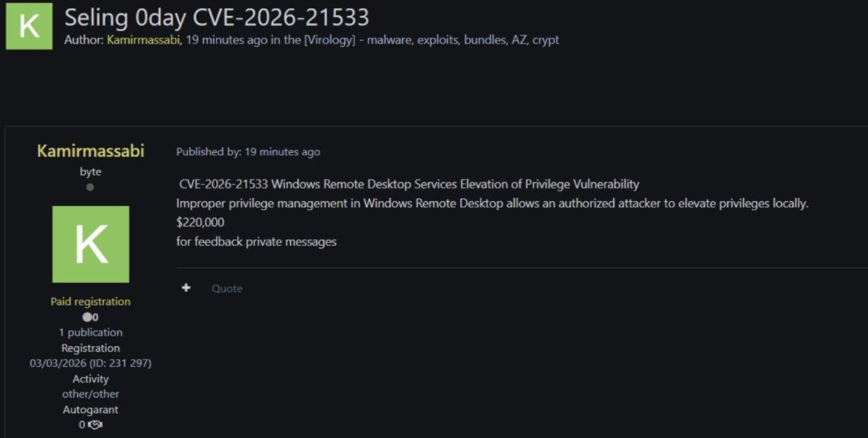
Task: Click the 'other/other' activity value
Action: (x=91, y=394)
